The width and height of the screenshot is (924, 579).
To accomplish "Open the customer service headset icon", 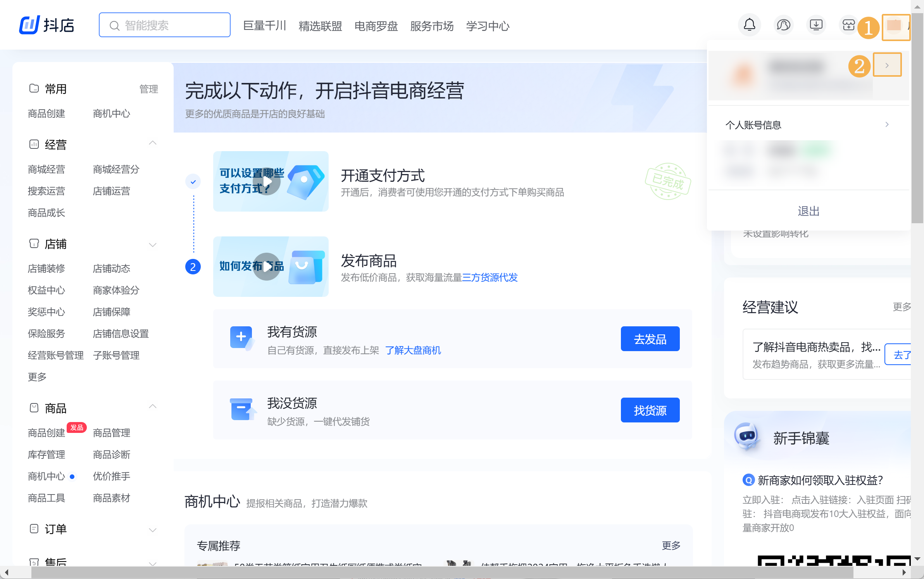I will tap(783, 25).
